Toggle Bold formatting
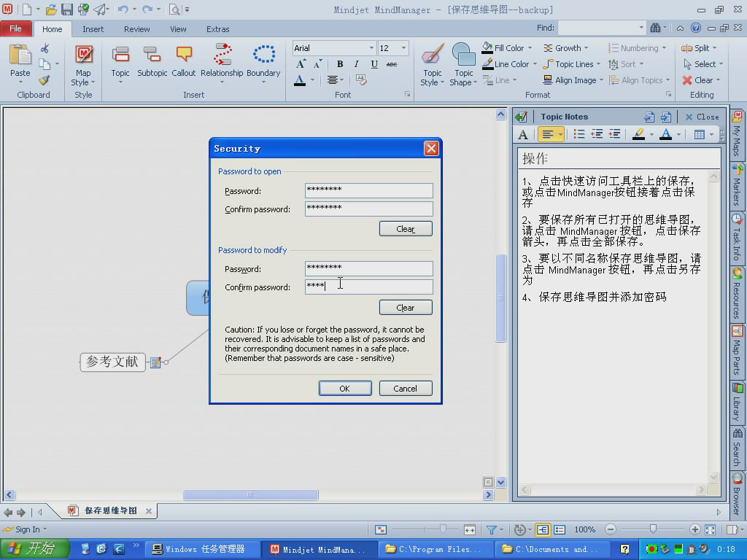Viewport: 747px width, 560px height. (x=340, y=64)
